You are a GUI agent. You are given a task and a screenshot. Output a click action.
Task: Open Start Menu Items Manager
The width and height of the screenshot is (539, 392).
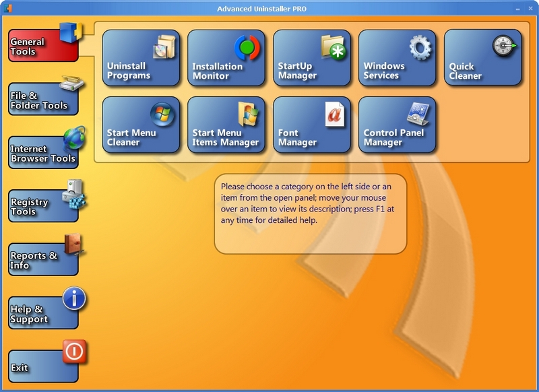(226, 125)
